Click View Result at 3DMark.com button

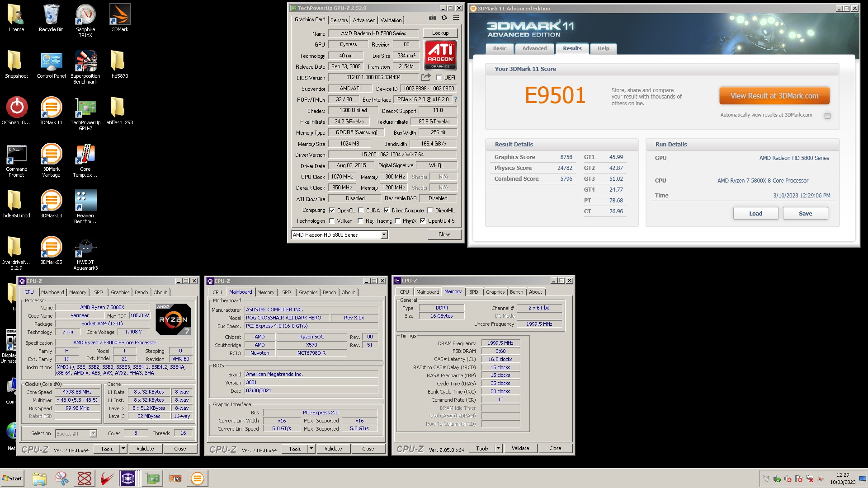click(x=774, y=96)
